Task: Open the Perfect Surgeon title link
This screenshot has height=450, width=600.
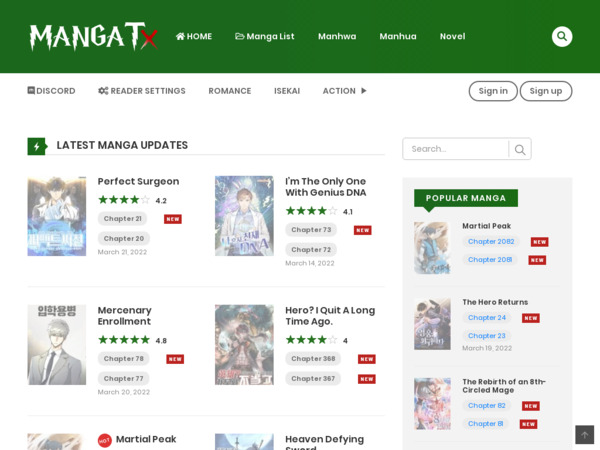Action: [x=138, y=181]
